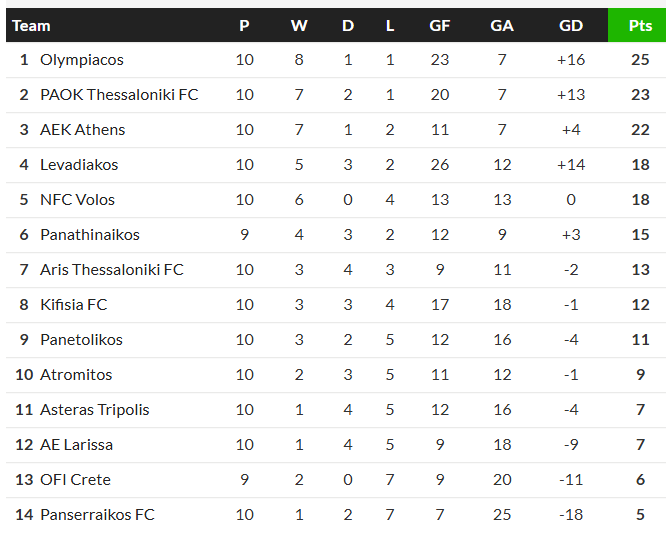
Task: Select Atromitos in the standings
Action: pos(76,375)
